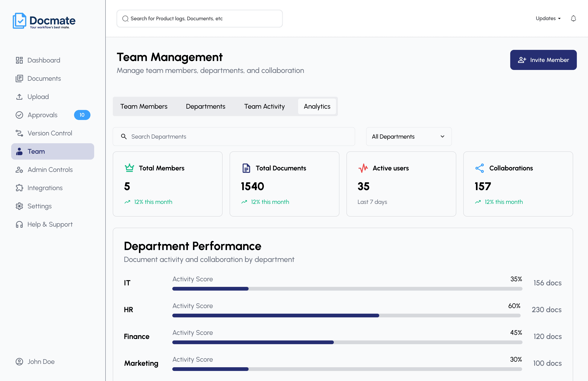Image resolution: width=588 pixels, height=381 pixels.
Task: Click the "120 docs" count for Finance
Action: click(547, 337)
